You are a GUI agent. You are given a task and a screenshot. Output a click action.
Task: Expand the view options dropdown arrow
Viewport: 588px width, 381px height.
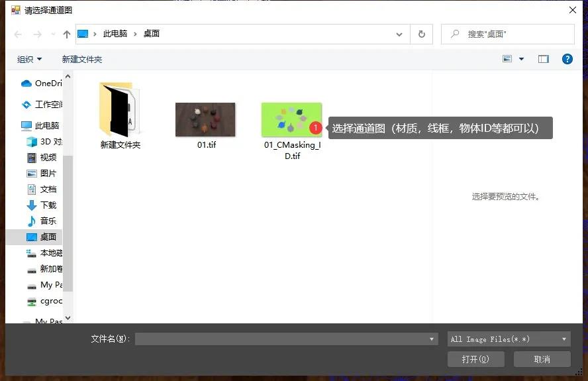tap(522, 59)
